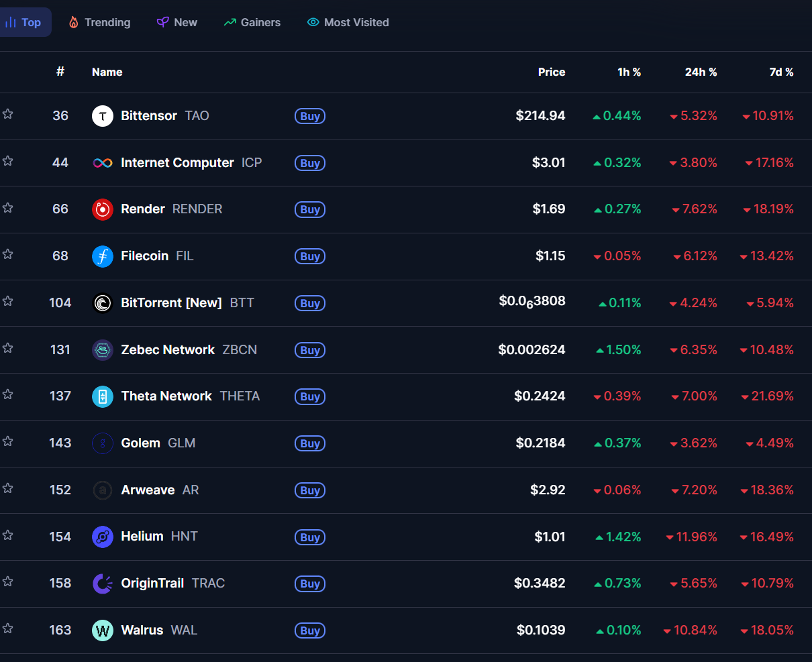Sort by 7d % column header
Screen dimensions: 812x662
tap(781, 72)
